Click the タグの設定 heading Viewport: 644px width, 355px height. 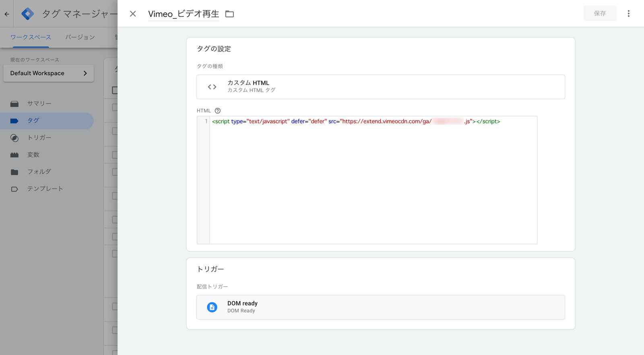pos(214,49)
